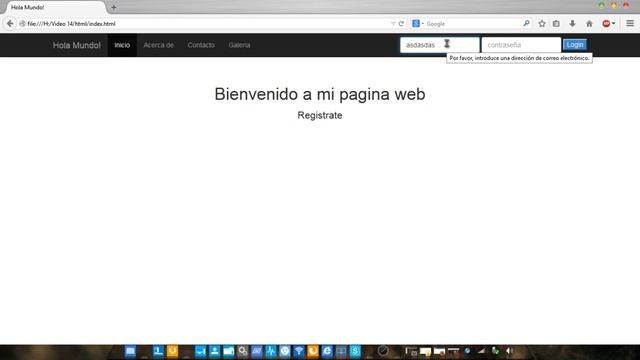This screenshot has height=360, width=640.
Task: Click the Hola Mundo! navbar brand
Action: (x=77, y=45)
